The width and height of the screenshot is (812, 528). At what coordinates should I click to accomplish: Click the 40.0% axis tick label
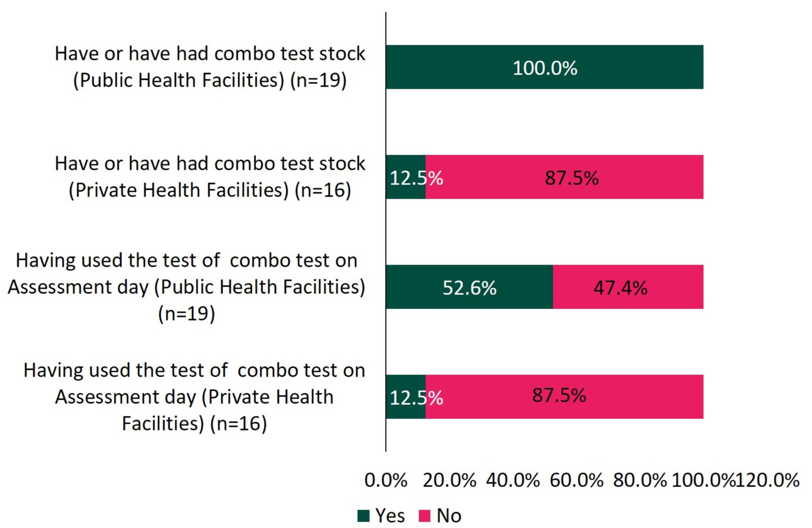point(513,480)
